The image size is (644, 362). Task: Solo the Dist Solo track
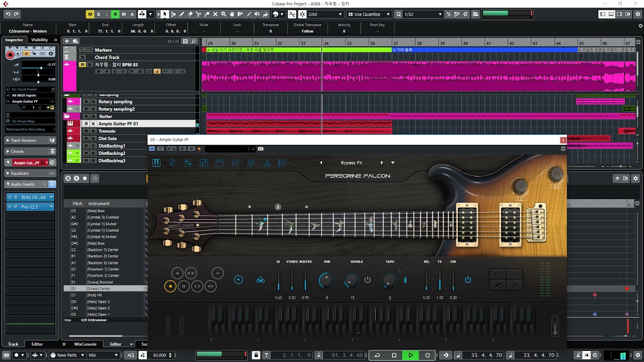point(93,138)
